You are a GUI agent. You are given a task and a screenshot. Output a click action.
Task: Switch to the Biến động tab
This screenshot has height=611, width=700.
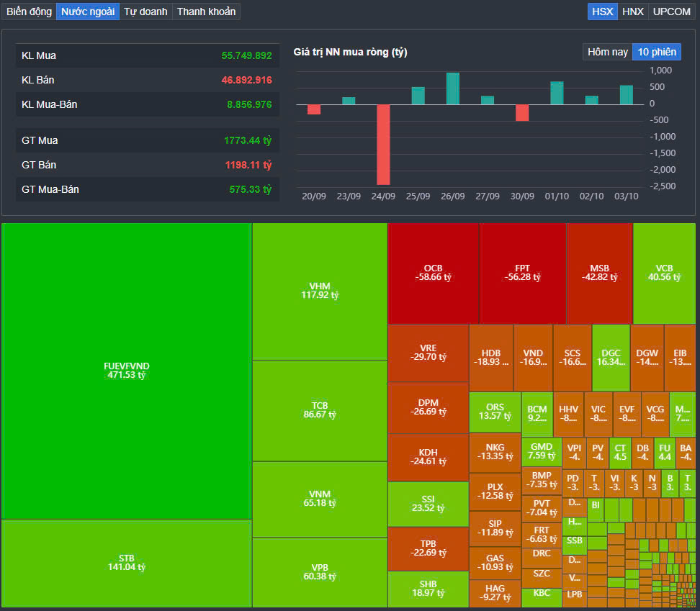29,12
